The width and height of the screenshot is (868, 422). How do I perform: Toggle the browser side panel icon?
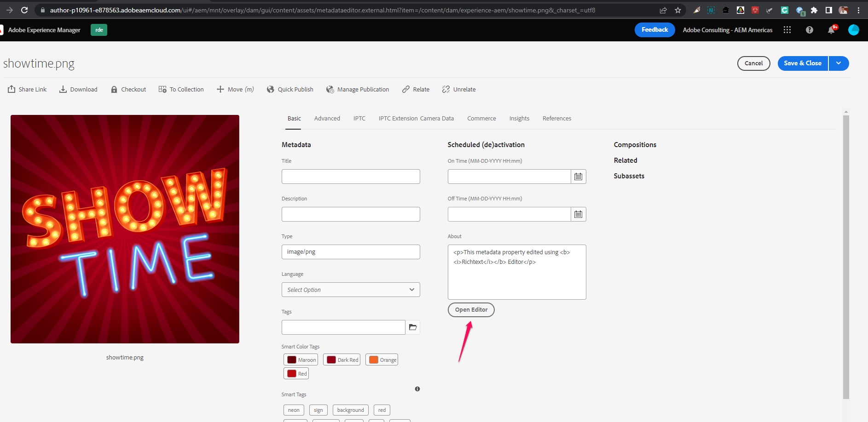(x=829, y=10)
